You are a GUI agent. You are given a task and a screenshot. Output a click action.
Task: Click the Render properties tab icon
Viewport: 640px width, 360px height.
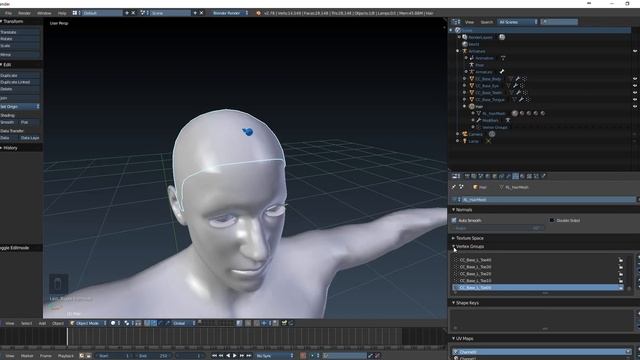click(467, 176)
